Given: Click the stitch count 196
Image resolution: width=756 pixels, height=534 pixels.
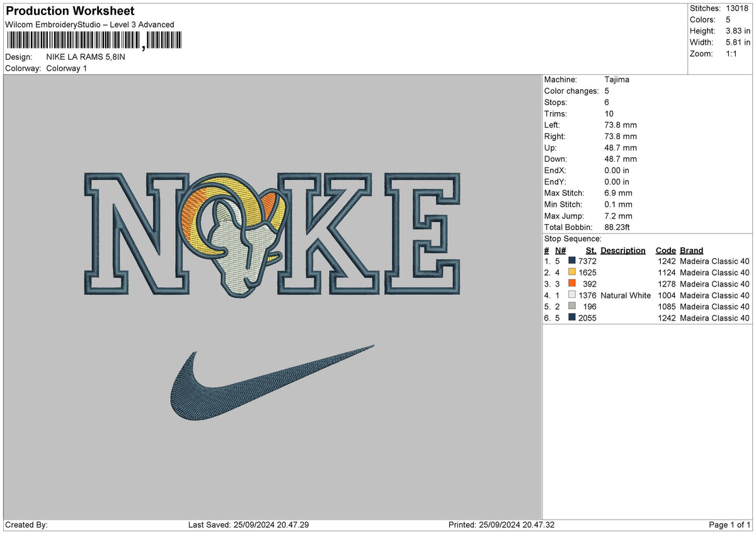Looking at the screenshot, I should tap(590, 307).
